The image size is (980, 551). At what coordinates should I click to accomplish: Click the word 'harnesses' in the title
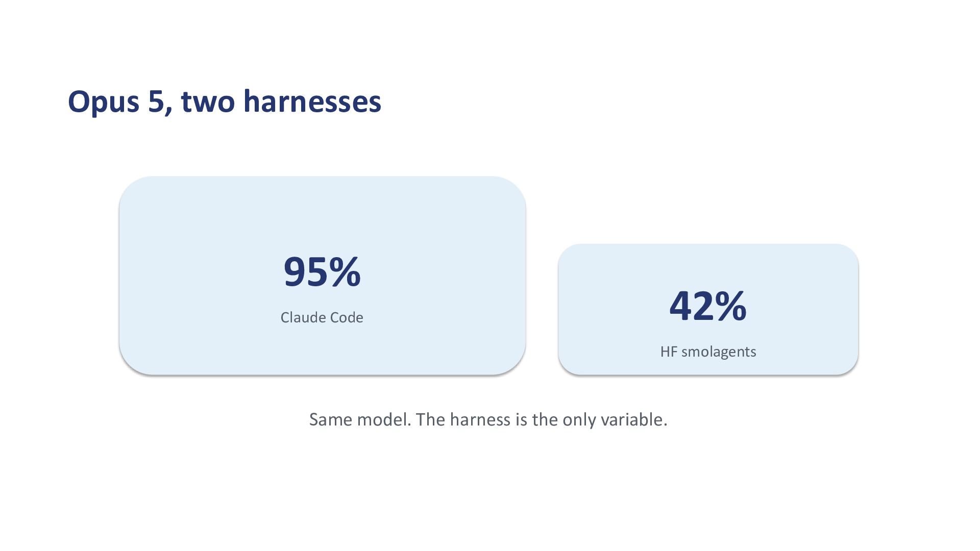[x=312, y=101]
